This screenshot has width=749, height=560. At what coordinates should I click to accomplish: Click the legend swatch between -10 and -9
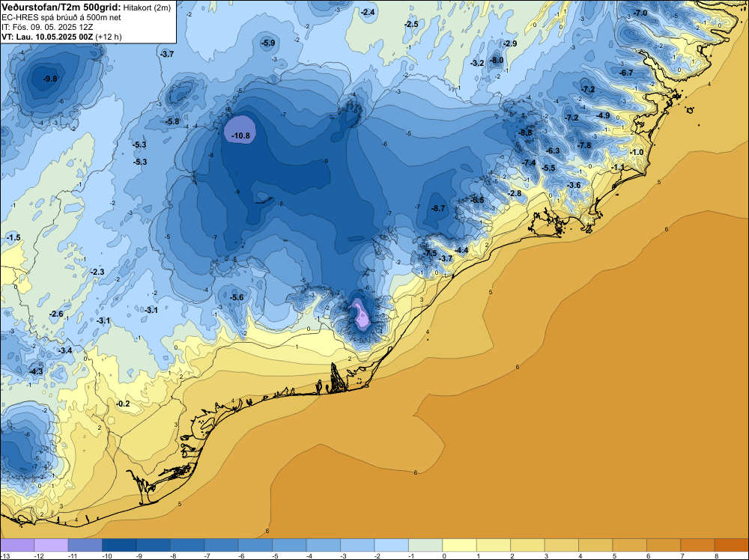[x=119, y=545]
